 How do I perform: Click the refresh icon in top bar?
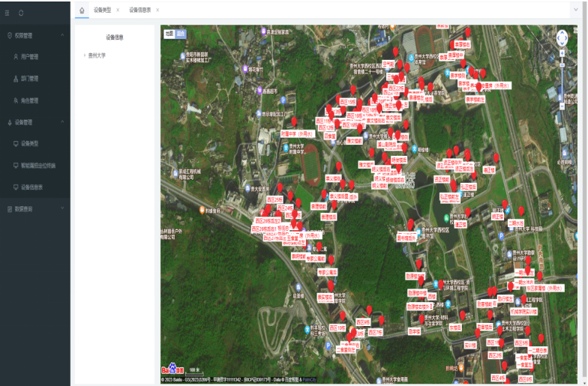[21, 12]
